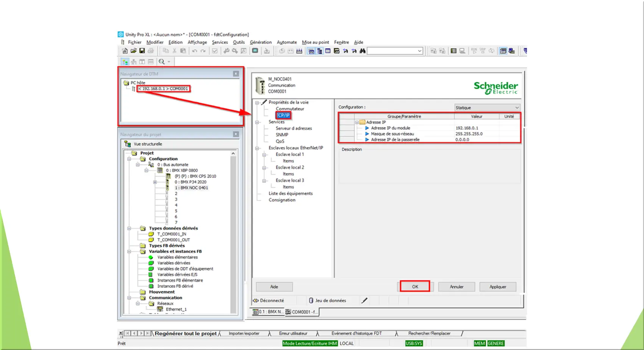Switch to the 0.1 : BMX N... window tab
Viewport: 644px width, 350px height.
point(268,312)
